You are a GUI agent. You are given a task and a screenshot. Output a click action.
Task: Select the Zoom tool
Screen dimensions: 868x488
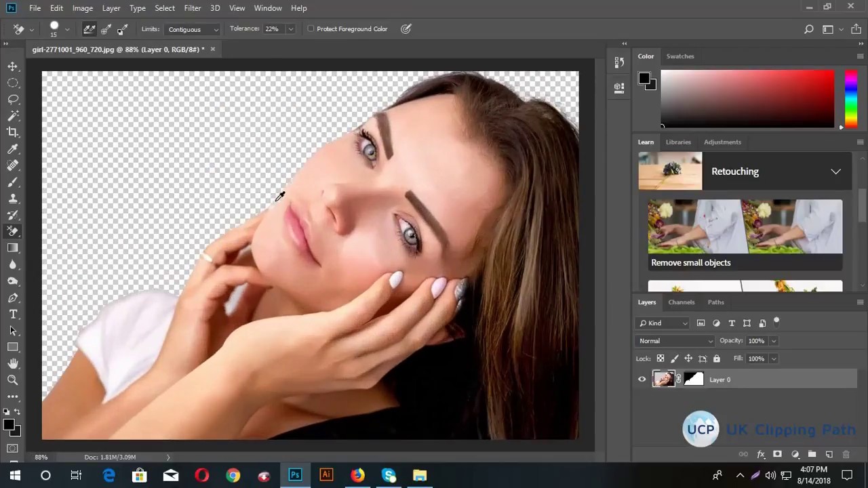point(13,380)
